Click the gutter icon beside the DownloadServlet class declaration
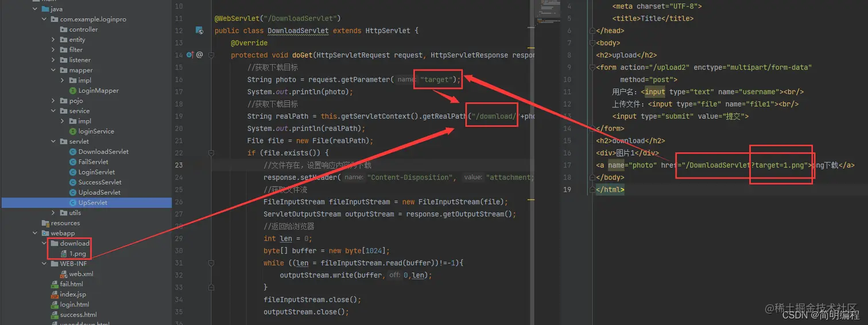 click(199, 30)
